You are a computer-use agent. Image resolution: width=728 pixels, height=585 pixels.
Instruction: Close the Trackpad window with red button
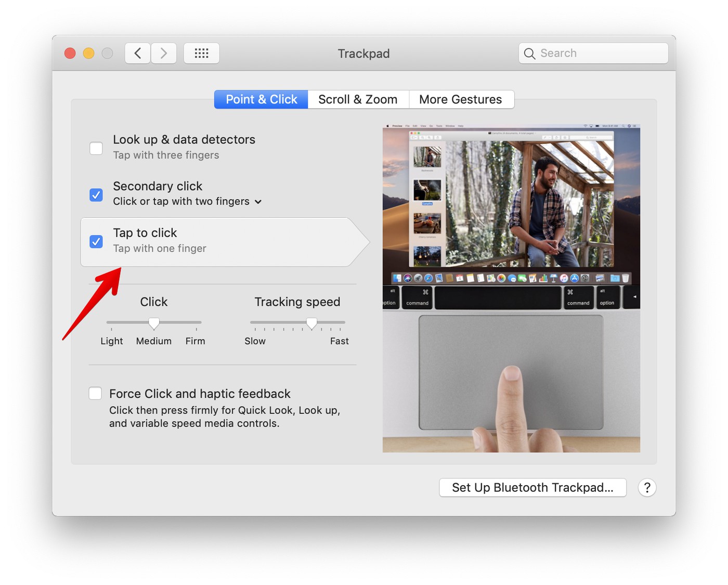point(70,53)
